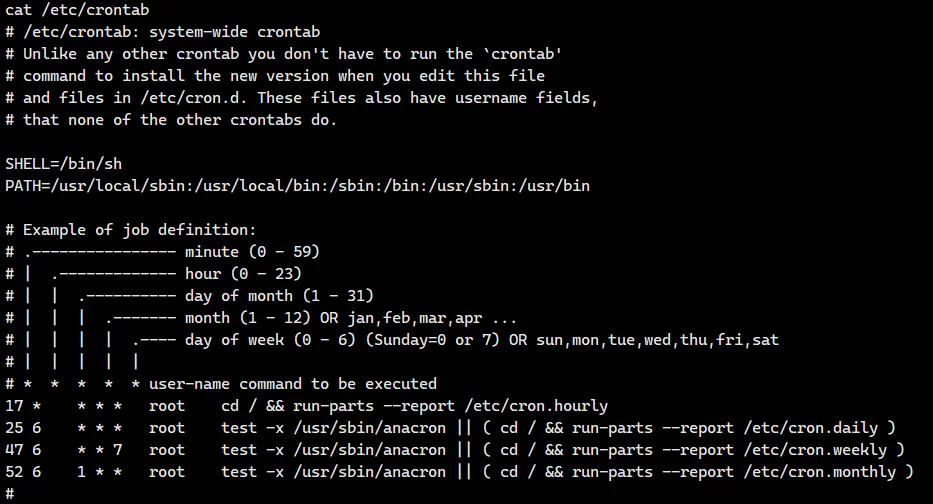Image resolution: width=933 pixels, height=504 pixels.
Task: Click minute value '52' of monthly job
Action: (x=14, y=472)
